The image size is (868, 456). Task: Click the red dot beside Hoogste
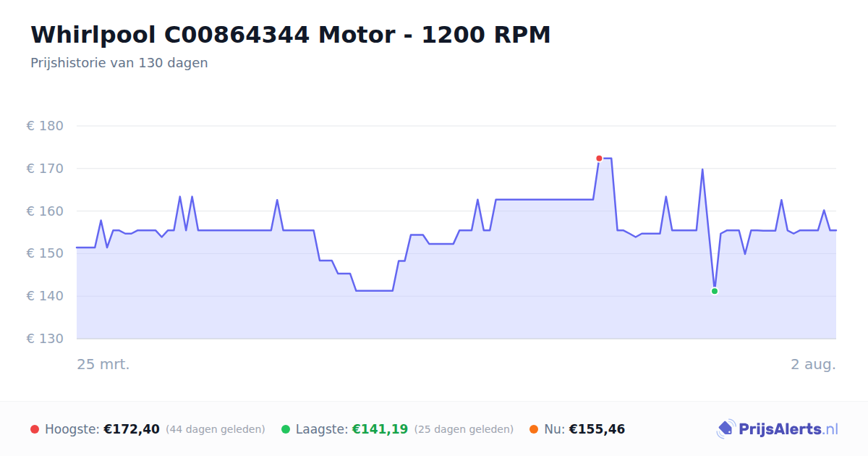click(35, 429)
